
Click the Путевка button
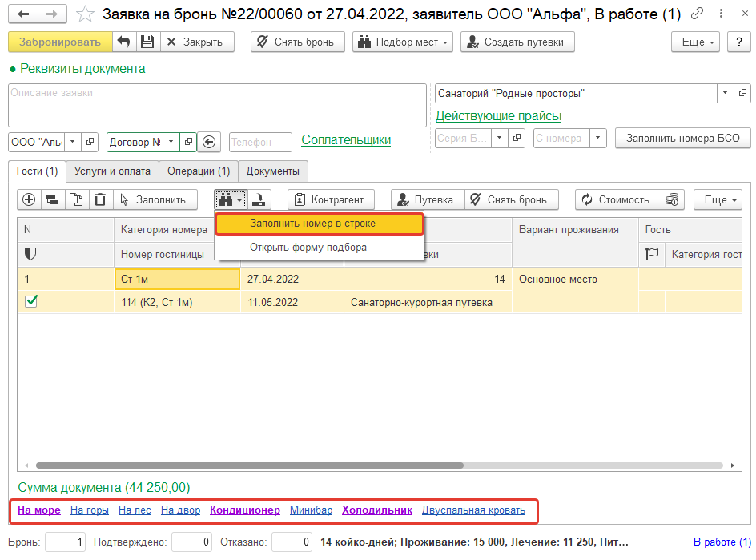[428, 199]
